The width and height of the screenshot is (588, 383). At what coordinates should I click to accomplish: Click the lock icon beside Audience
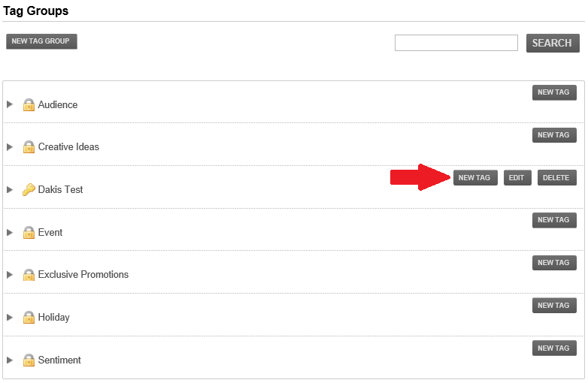29,105
